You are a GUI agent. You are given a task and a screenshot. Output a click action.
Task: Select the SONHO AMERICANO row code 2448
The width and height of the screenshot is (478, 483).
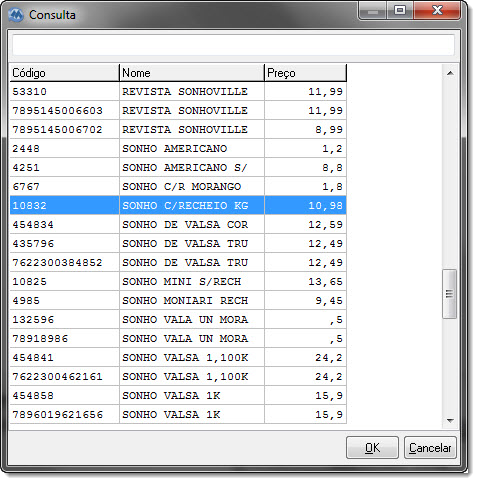(x=178, y=148)
